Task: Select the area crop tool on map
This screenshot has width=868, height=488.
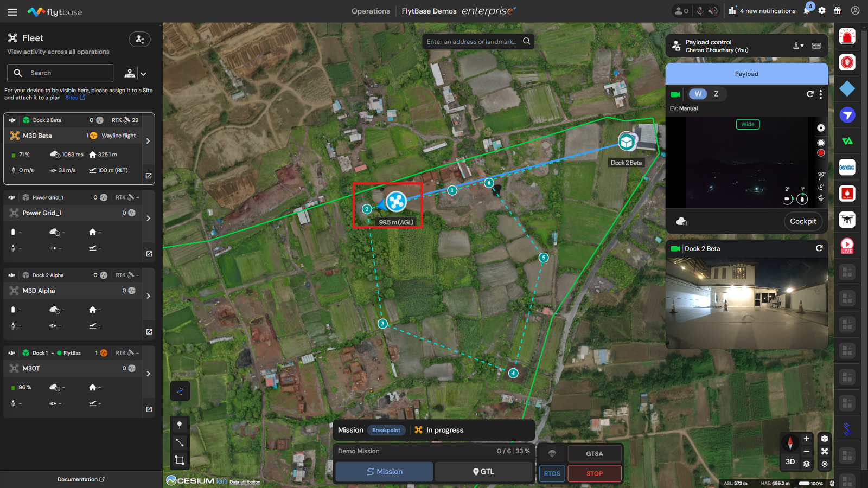Action: click(x=180, y=460)
